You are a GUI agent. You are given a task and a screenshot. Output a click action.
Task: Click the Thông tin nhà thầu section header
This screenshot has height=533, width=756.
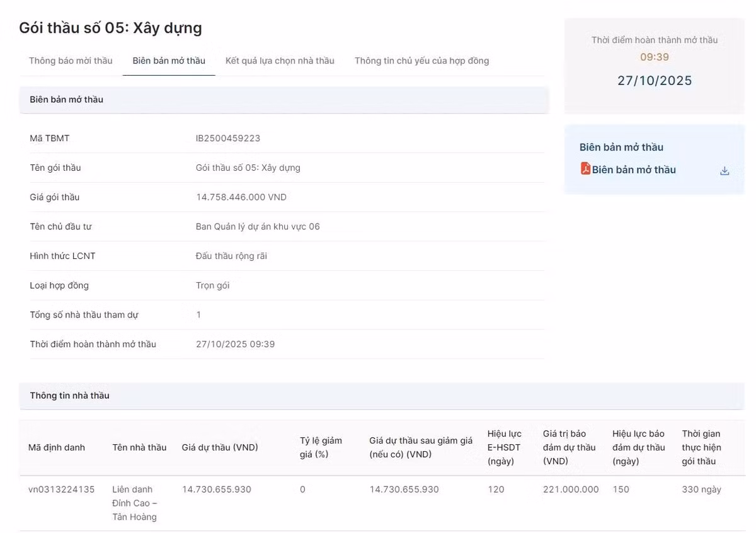click(69, 396)
